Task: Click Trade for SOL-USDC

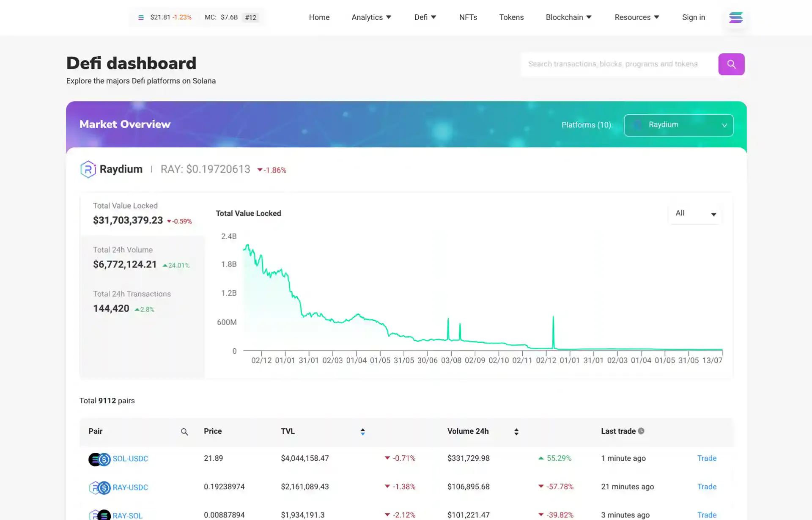Action: tap(707, 458)
